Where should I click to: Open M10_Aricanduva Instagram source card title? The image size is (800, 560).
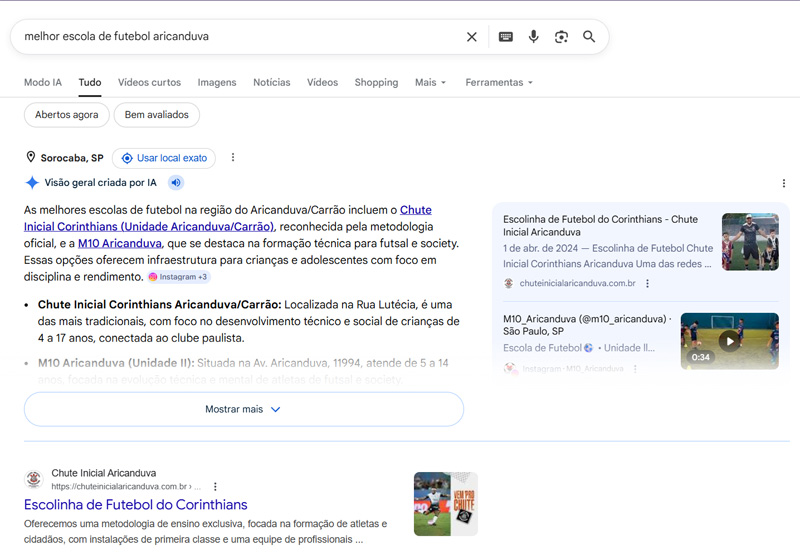tap(587, 325)
